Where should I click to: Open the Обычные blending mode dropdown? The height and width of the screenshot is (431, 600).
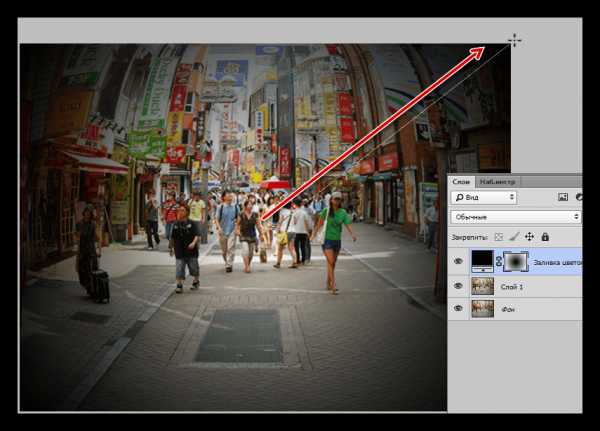515,217
